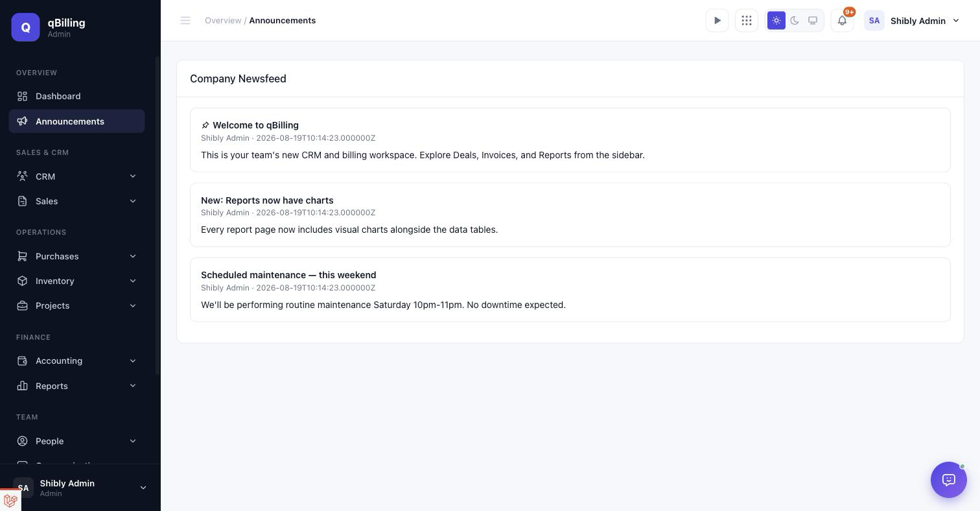The height and width of the screenshot is (511, 980).
Task: Expand the CRM sidebar section
Action: pyautogui.click(x=76, y=176)
